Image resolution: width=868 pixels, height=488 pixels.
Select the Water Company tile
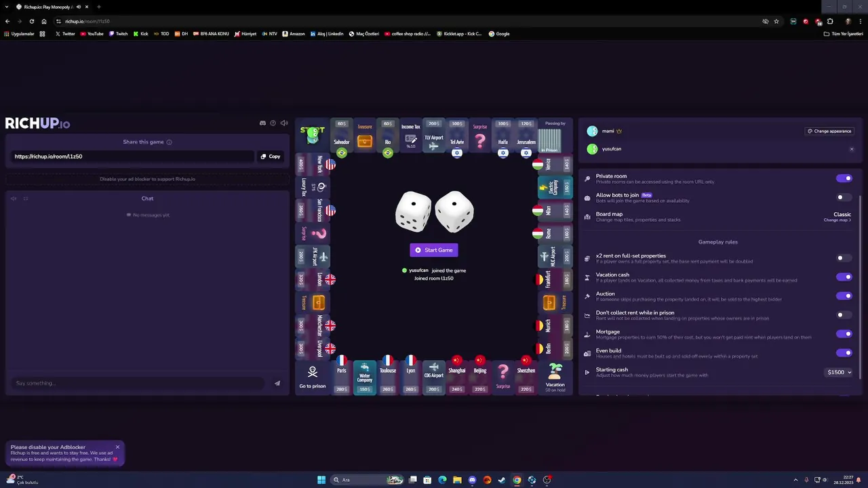[365, 377]
